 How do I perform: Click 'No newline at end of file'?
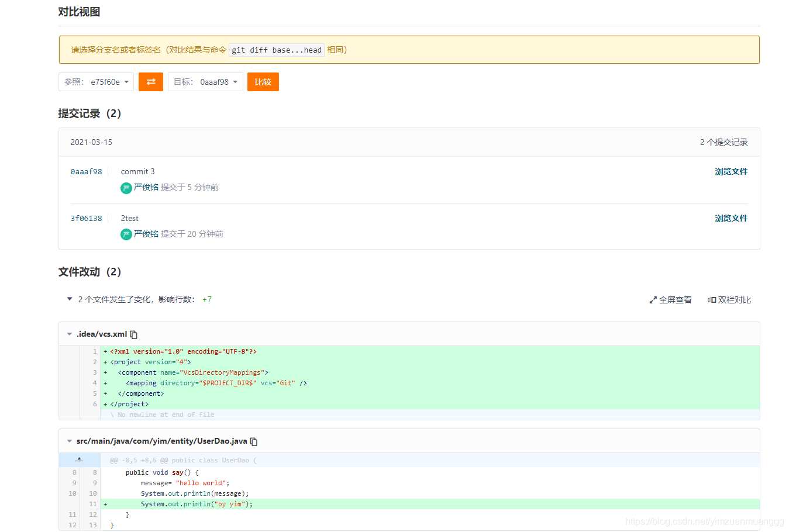163,414
